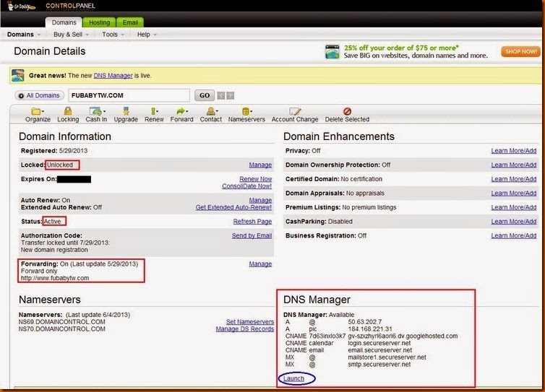Viewport: 545px width, 392px height.
Task: Click the promo banner globe icon
Action: click(x=332, y=52)
